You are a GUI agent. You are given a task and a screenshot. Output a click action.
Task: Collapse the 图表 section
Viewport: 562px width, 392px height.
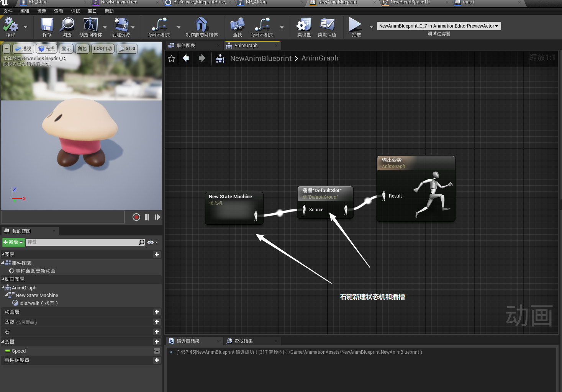pyautogui.click(x=3, y=254)
